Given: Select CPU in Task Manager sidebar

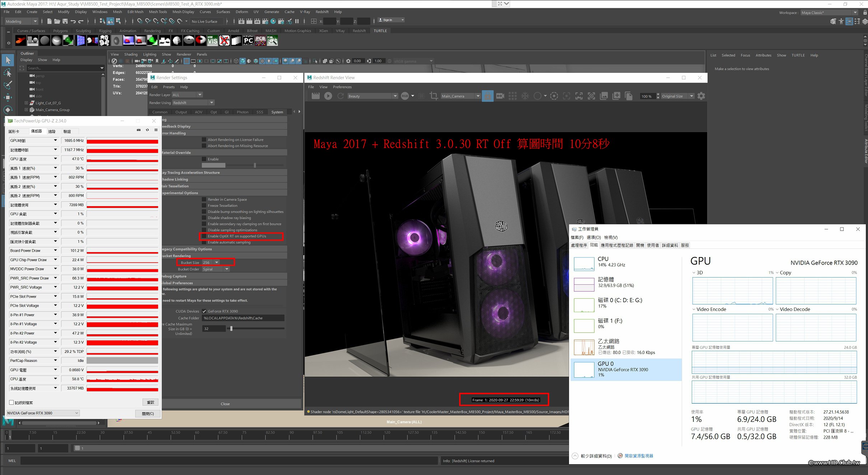Looking at the screenshot, I should [x=626, y=264].
